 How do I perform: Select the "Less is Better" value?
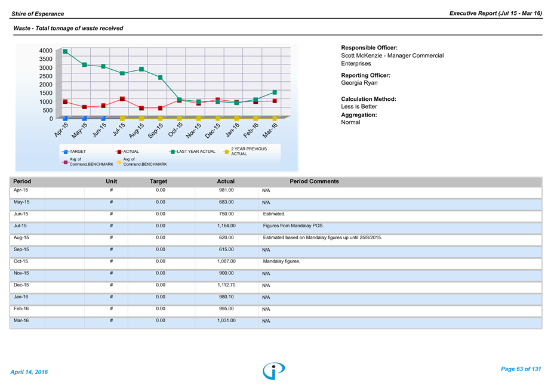tap(359, 106)
